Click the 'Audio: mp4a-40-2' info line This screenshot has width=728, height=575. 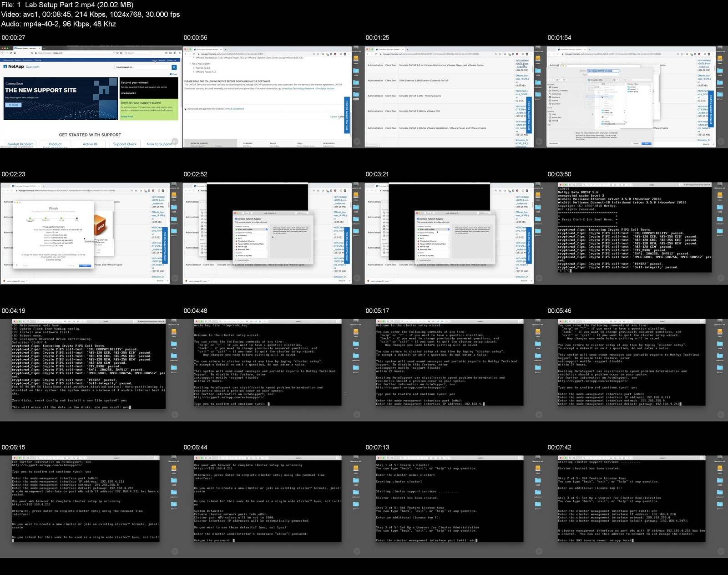(x=59, y=24)
